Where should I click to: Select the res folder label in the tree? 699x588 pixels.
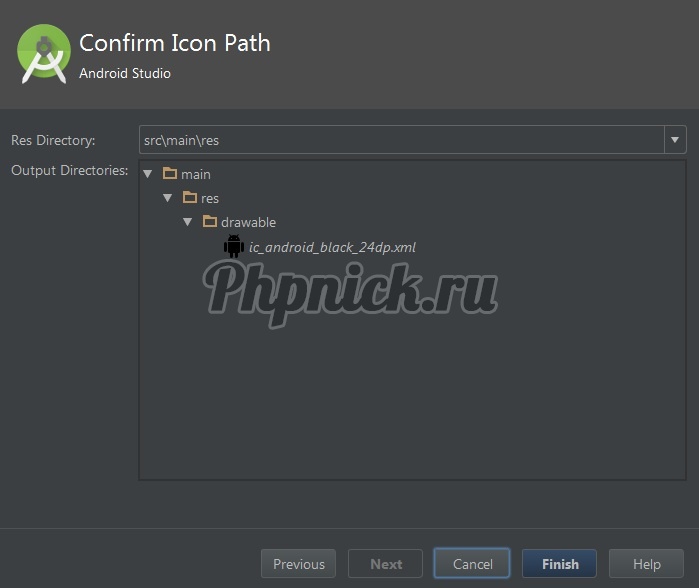[210, 199]
